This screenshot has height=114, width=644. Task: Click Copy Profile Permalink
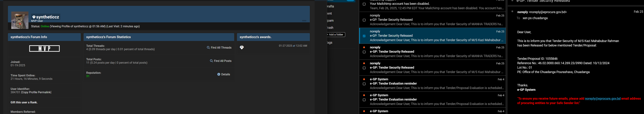pos(37,92)
